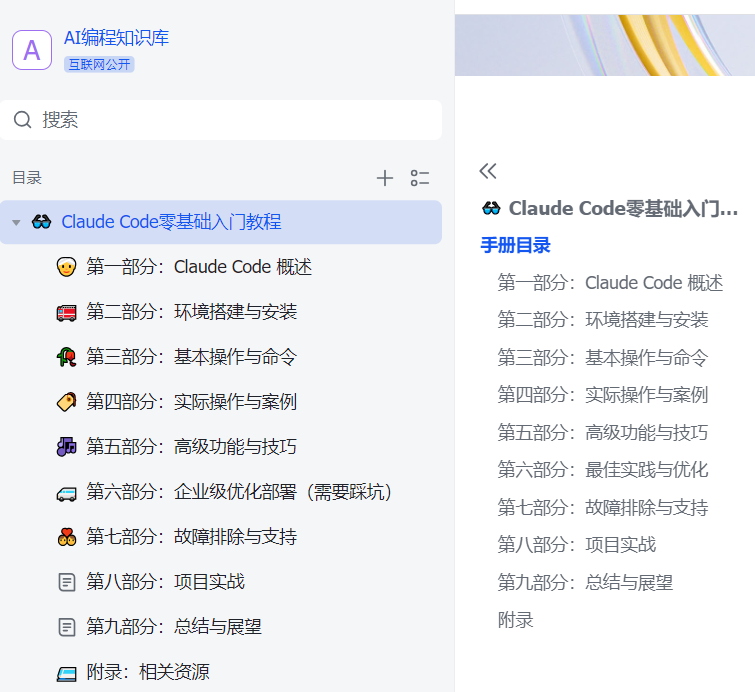Focus the 搜索 search field
The height and width of the screenshot is (692, 755).
(221, 120)
